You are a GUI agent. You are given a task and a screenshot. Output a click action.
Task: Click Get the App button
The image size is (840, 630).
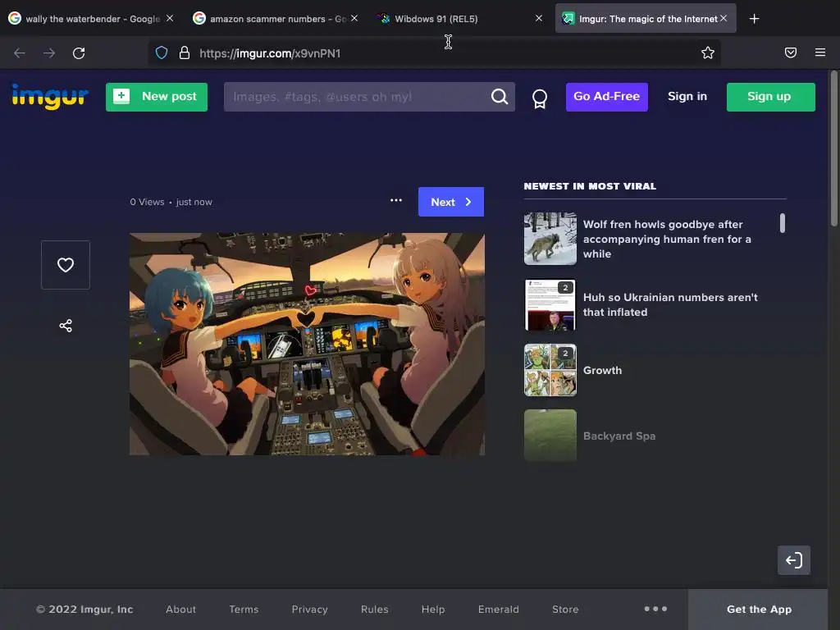pos(759,609)
